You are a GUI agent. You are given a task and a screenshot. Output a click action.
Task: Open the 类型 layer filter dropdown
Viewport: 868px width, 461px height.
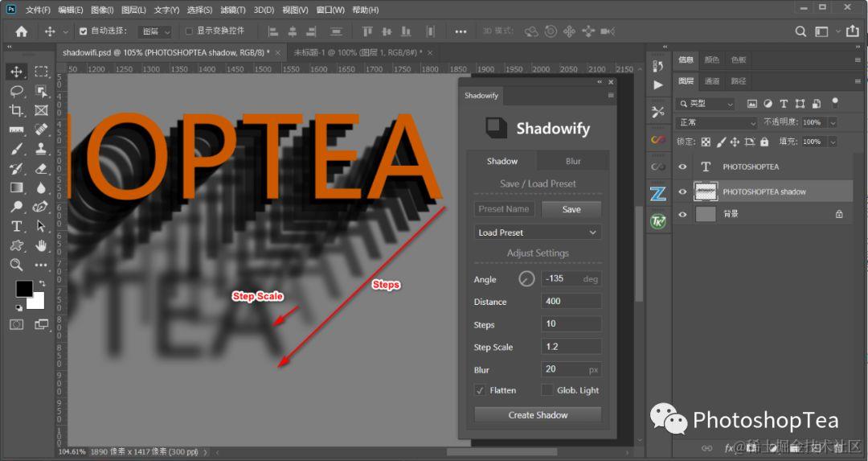706,104
